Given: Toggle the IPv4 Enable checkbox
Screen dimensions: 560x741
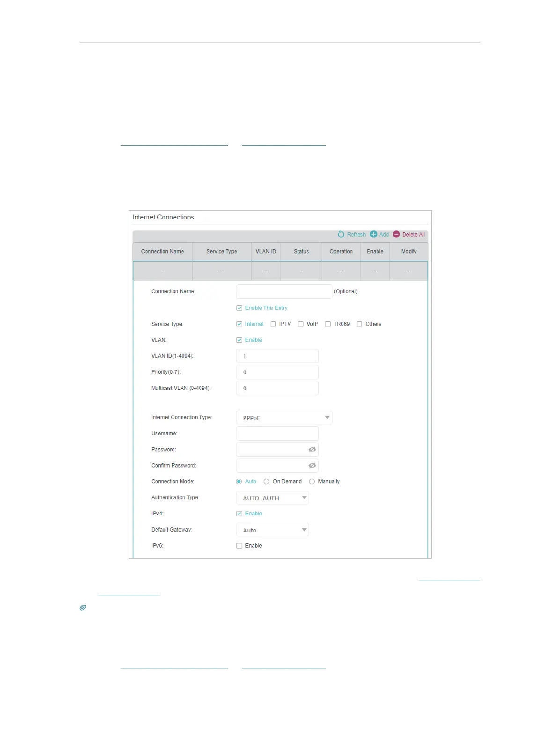Looking at the screenshot, I should coord(239,513).
